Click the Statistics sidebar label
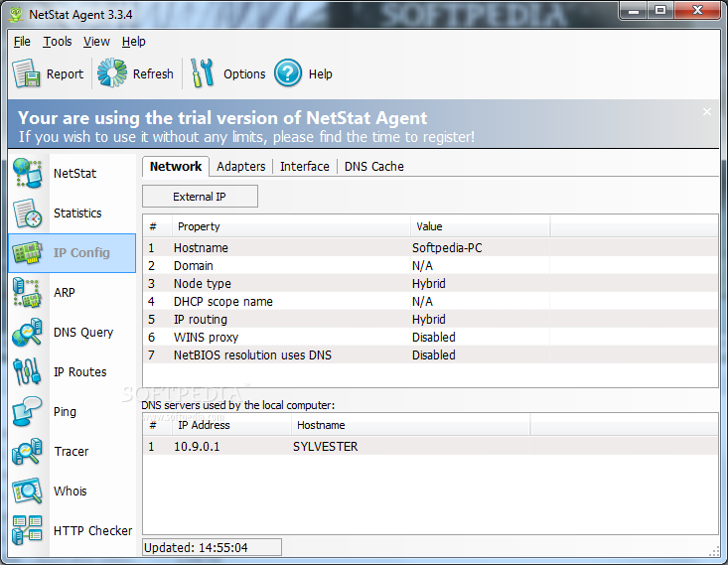This screenshot has height=565, width=728. (77, 213)
